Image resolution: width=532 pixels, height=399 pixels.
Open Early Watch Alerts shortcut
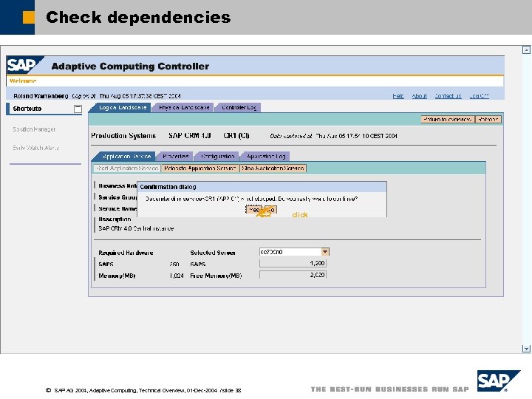pyautogui.click(x=35, y=148)
